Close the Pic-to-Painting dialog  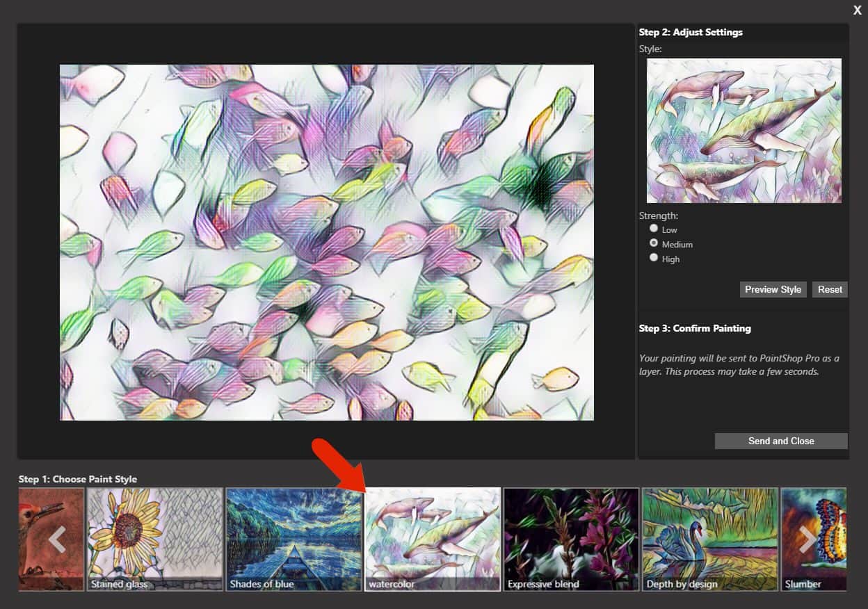[857, 10]
